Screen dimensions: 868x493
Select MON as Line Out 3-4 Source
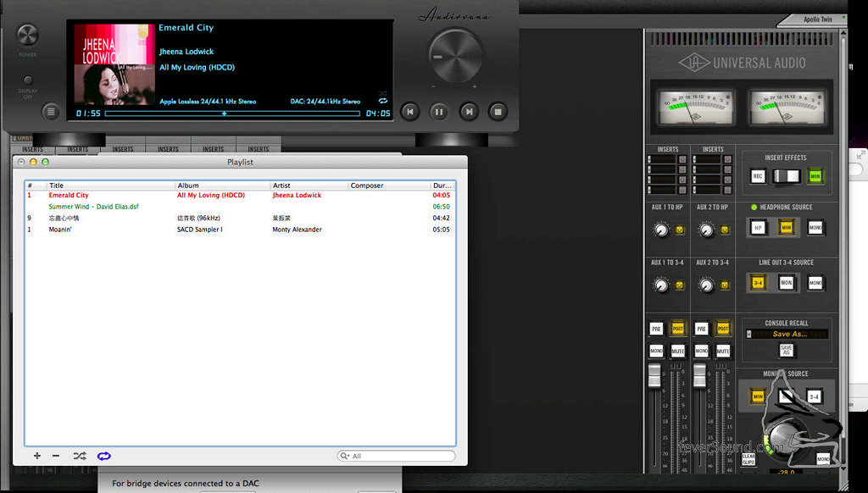pos(786,283)
